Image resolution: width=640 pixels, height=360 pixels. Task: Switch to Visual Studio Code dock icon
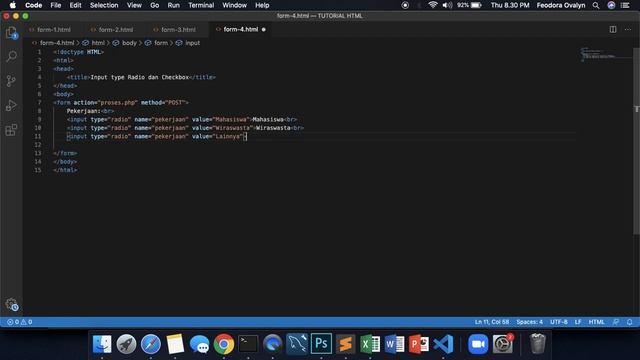pos(443,344)
